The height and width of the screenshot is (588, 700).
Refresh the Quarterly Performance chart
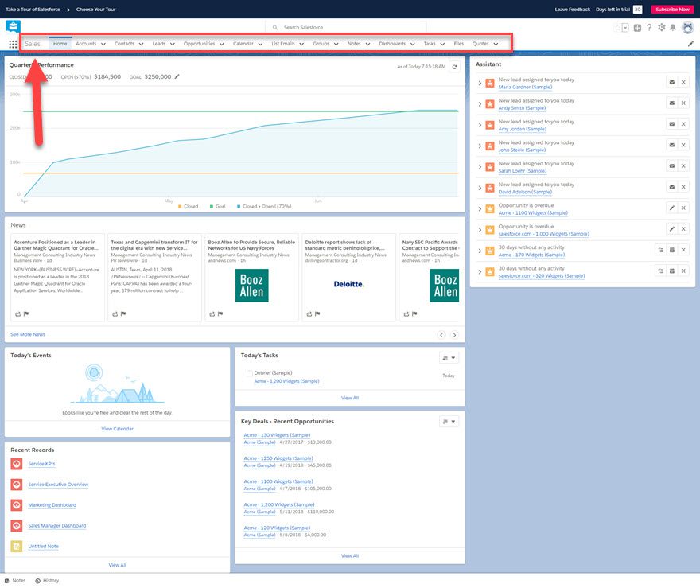click(x=454, y=67)
